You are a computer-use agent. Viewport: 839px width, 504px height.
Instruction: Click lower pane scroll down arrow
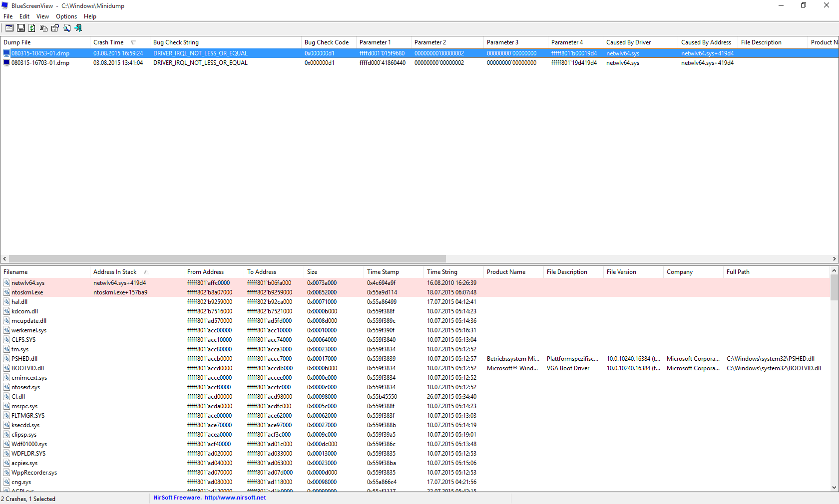(x=834, y=488)
